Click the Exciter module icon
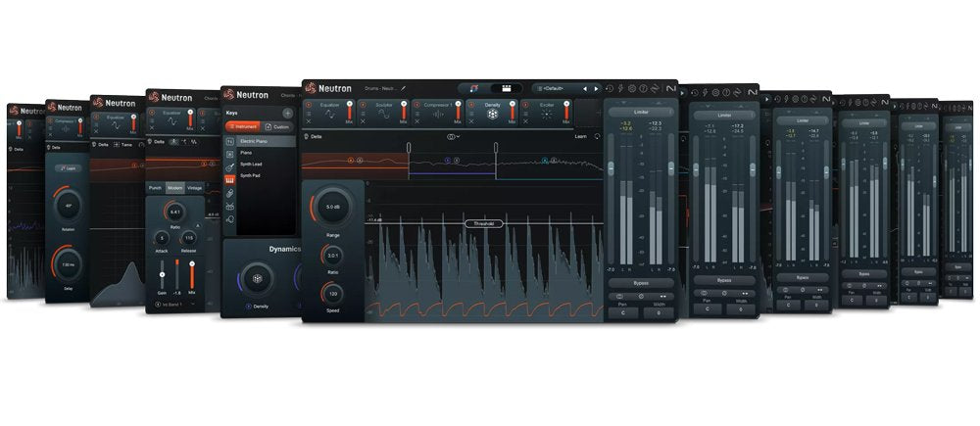 tap(545, 114)
